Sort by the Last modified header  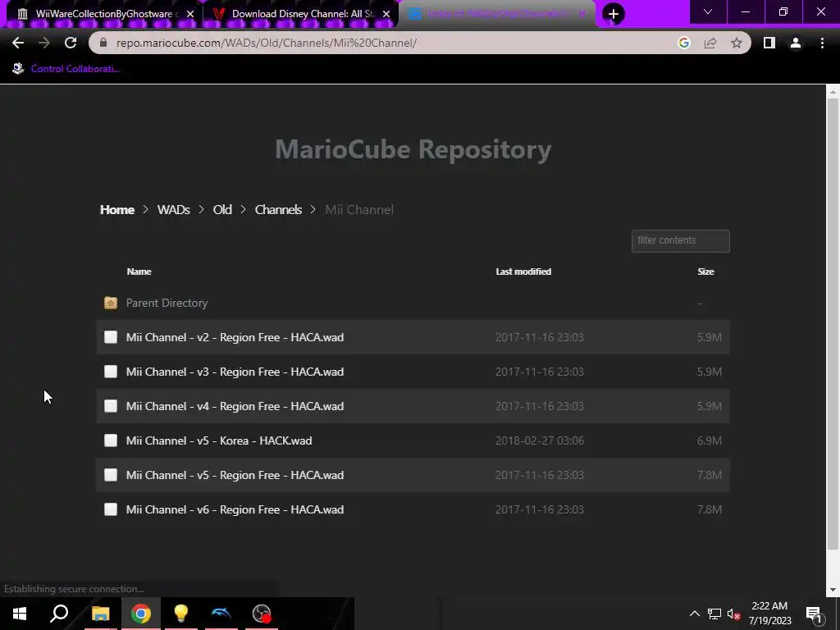coord(523,272)
